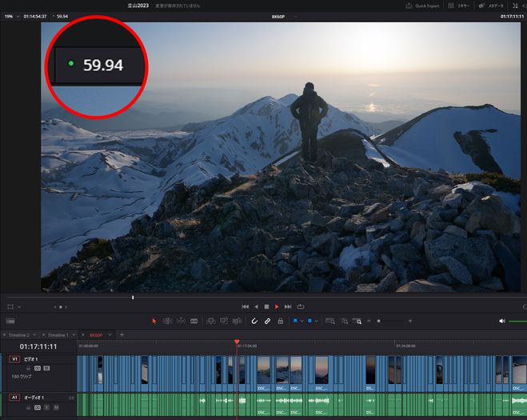The image size is (527, 420).
Task: Select the arrow Selection Mode tool
Action: pyautogui.click(x=154, y=321)
